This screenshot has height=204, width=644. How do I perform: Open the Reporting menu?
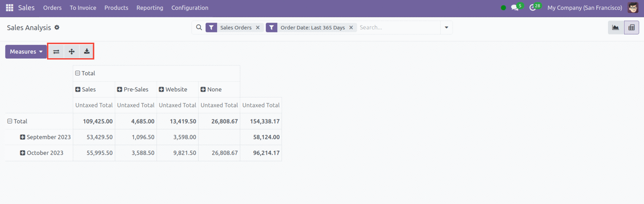pyautogui.click(x=150, y=8)
